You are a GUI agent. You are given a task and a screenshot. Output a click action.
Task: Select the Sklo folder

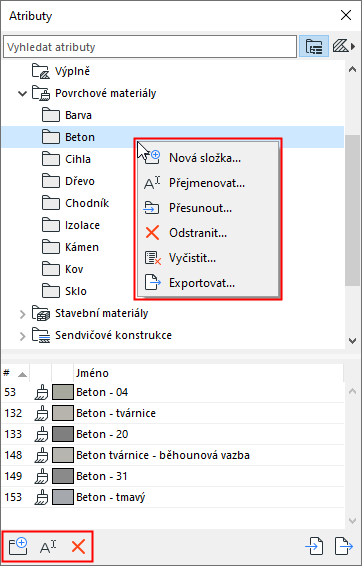point(64,291)
